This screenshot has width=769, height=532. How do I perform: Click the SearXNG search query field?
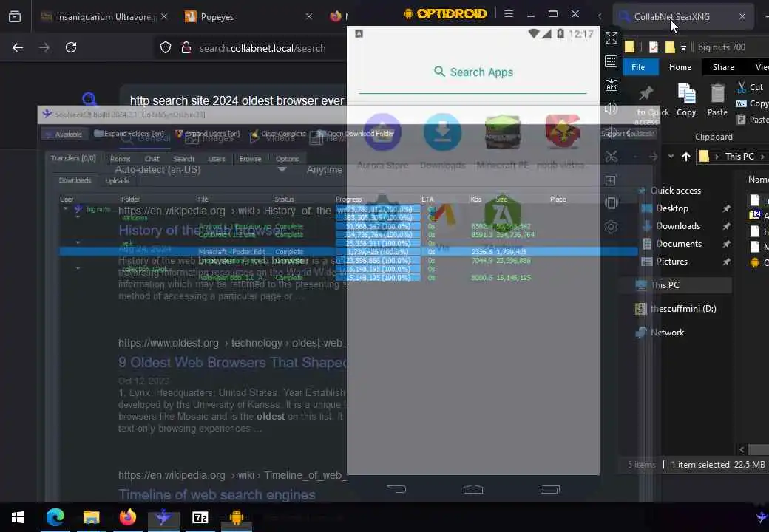[237, 100]
